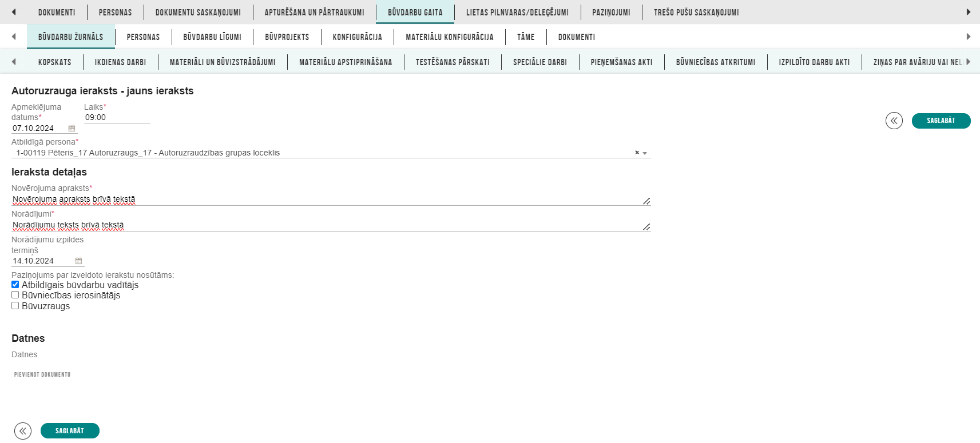980x443 pixels.
Task: Open calendar picker for Apmeklējuma datums
Action: coord(72,129)
